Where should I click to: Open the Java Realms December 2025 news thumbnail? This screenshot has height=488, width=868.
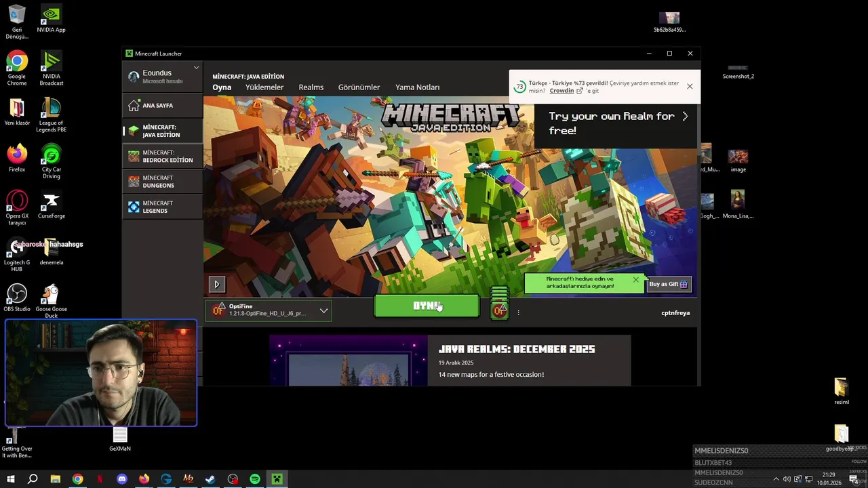point(349,361)
